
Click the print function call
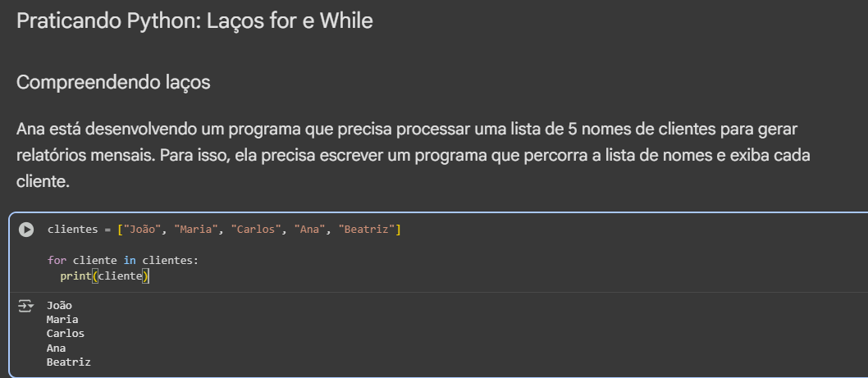tap(75, 276)
